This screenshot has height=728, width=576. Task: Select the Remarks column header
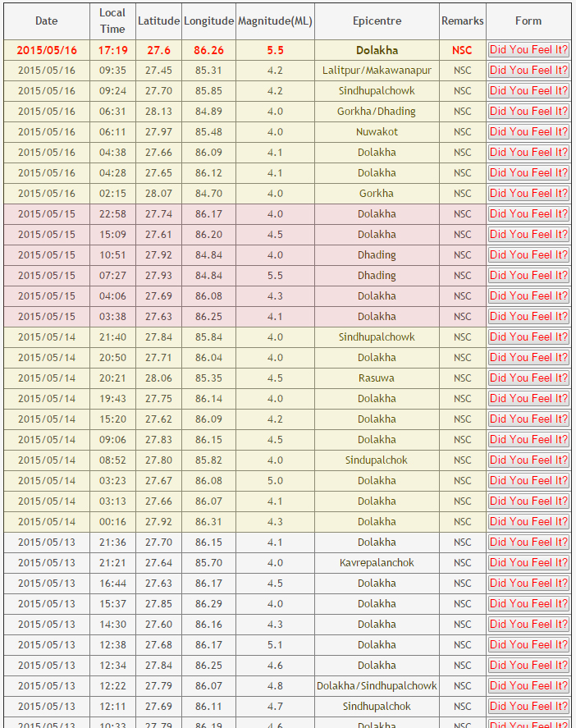pos(462,21)
